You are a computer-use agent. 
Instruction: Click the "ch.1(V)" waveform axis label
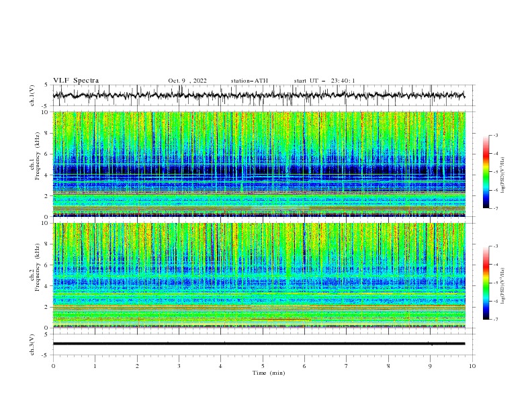point(32,95)
